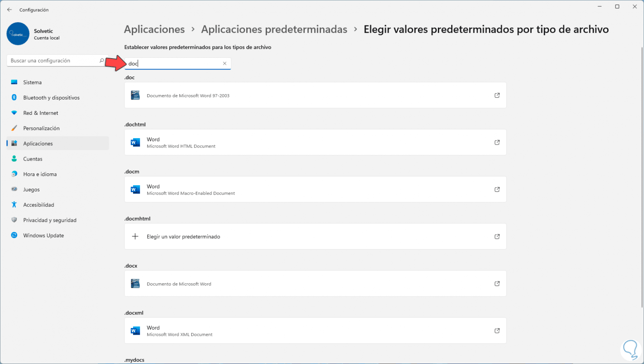The image size is (644, 364).
Task: Change default for Microsoft Word XML Document
Action: tap(315, 331)
